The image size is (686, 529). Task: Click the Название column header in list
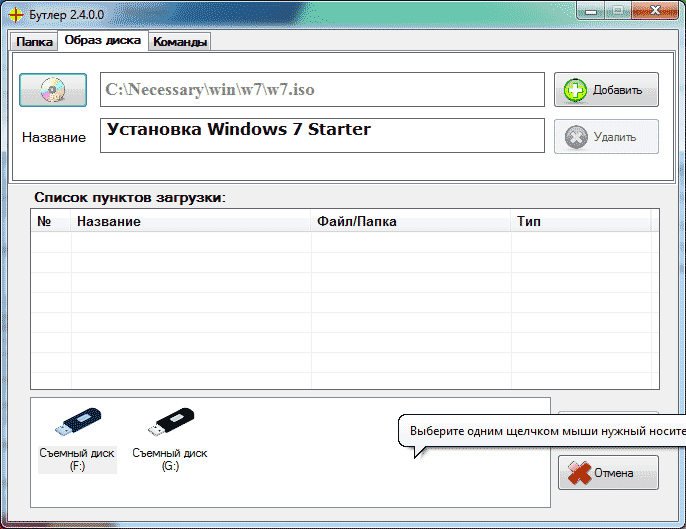pyautogui.click(x=190, y=221)
